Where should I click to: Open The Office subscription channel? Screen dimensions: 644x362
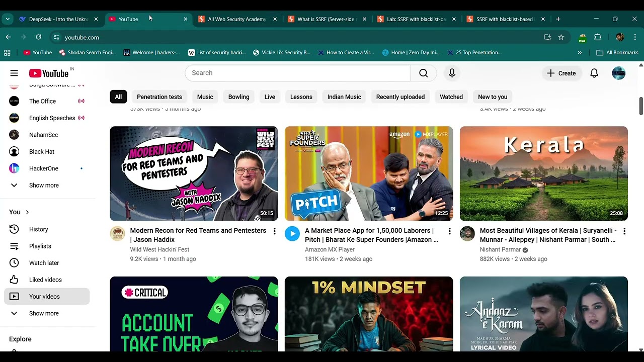47,101
